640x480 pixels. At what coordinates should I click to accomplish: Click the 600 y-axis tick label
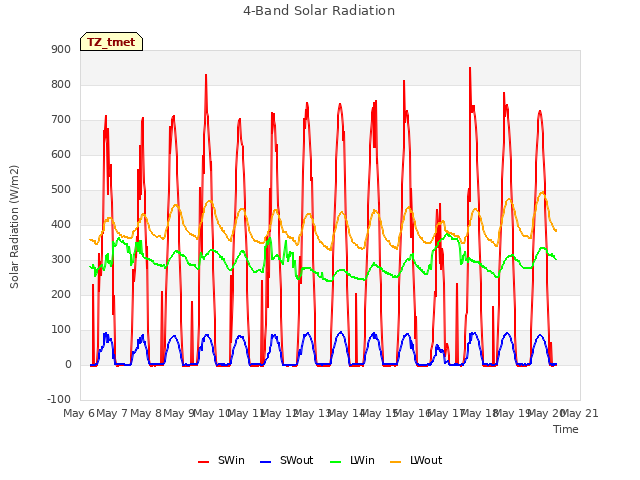click(x=61, y=155)
